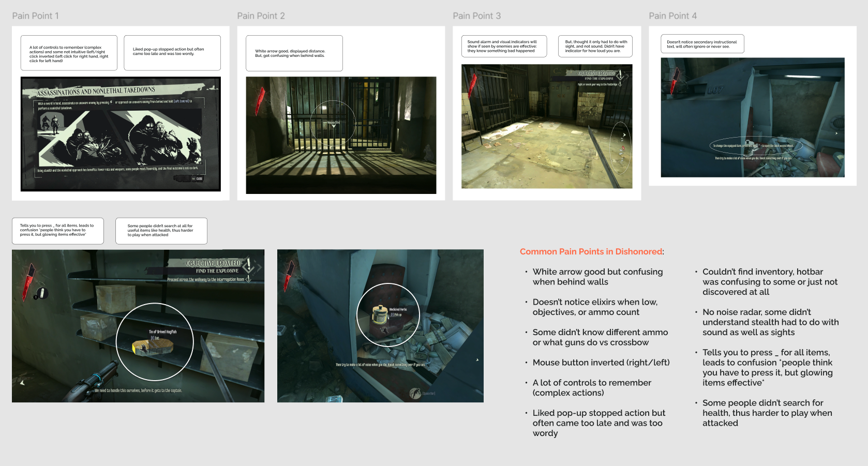Click the 'A lot of controls to remember' note box

point(69,53)
